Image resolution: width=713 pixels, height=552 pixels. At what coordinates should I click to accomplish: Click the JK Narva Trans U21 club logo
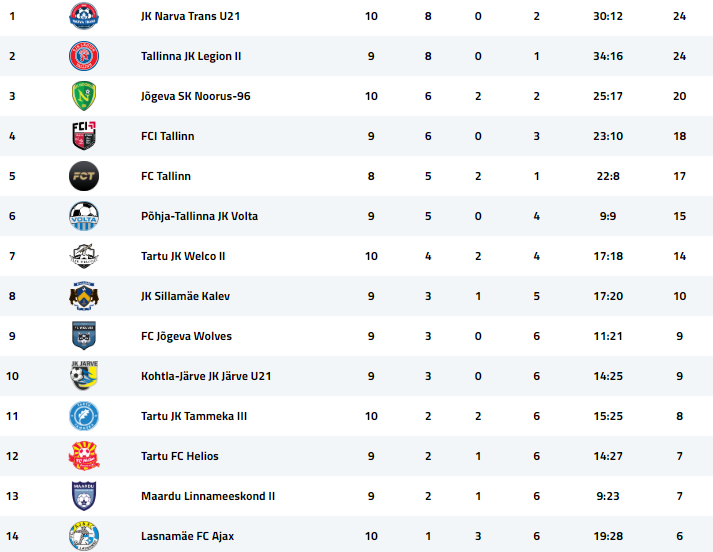coord(84,16)
